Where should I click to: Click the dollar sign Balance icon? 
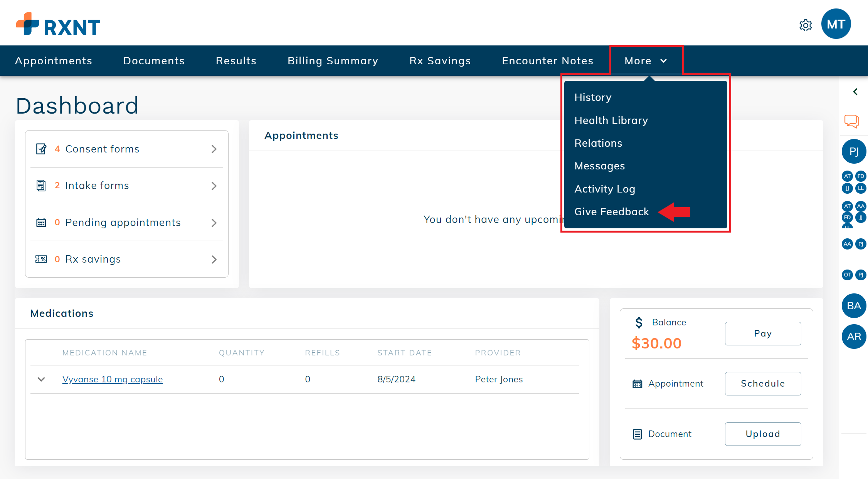click(639, 322)
